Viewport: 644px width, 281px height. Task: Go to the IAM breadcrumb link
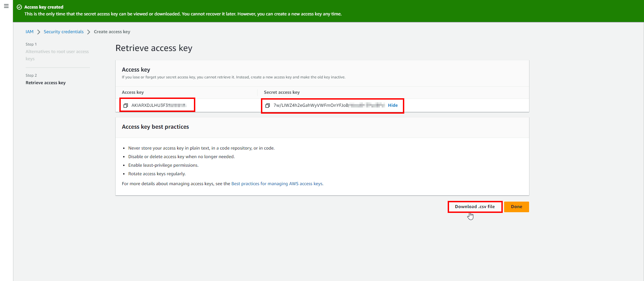29,32
